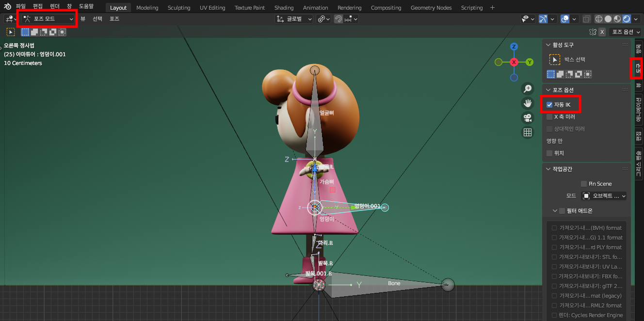Uncheck the 자동 IK checkbox
The image size is (644, 321).
549,105
